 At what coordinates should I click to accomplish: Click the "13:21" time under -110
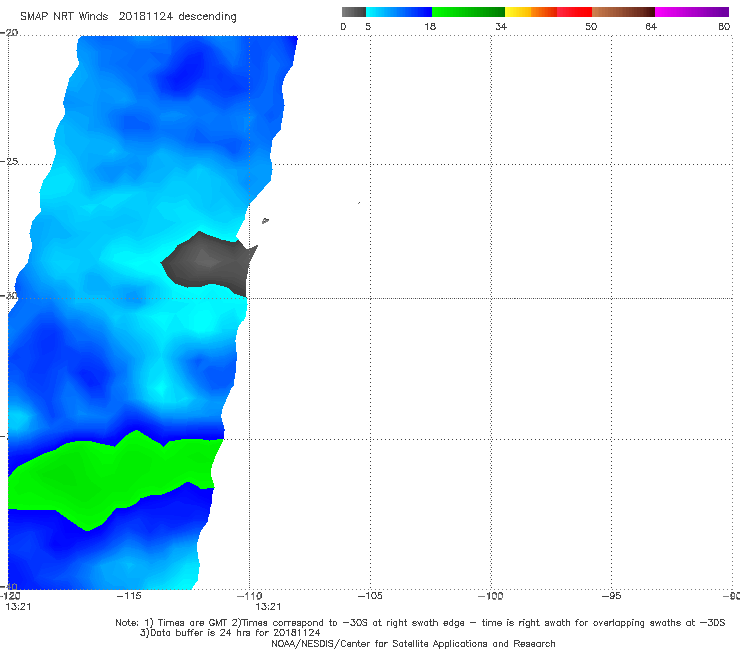[x=268, y=607]
